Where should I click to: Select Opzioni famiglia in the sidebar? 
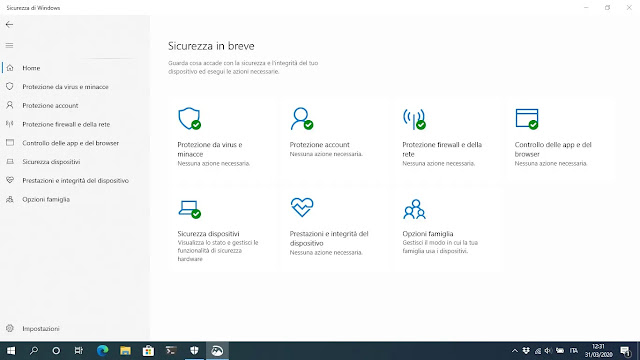pyautogui.click(x=46, y=199)
